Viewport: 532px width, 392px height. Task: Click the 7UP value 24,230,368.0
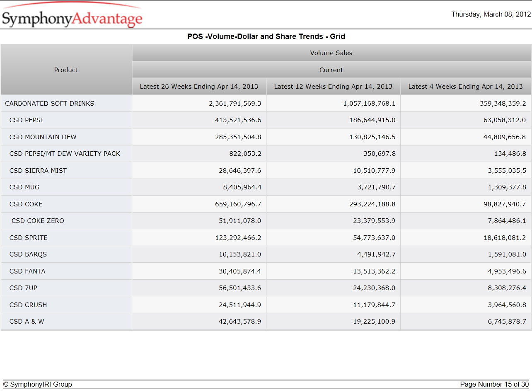[374, 288]
